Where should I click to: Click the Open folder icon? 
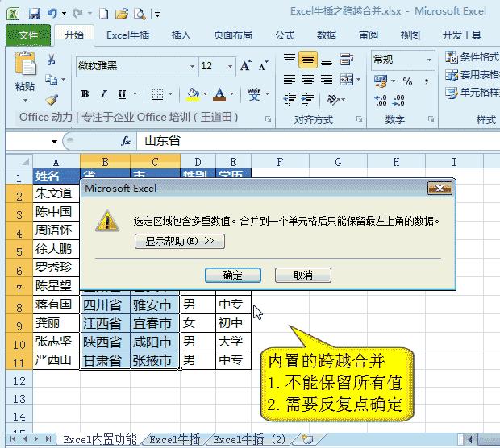122,14
